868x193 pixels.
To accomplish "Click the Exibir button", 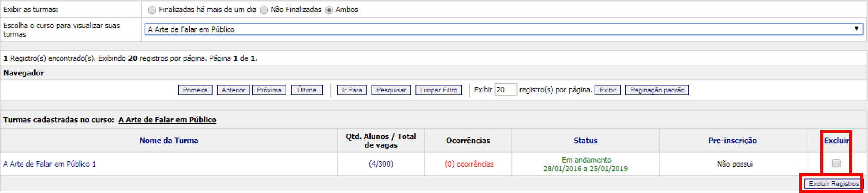I will (x=608, y=90).
